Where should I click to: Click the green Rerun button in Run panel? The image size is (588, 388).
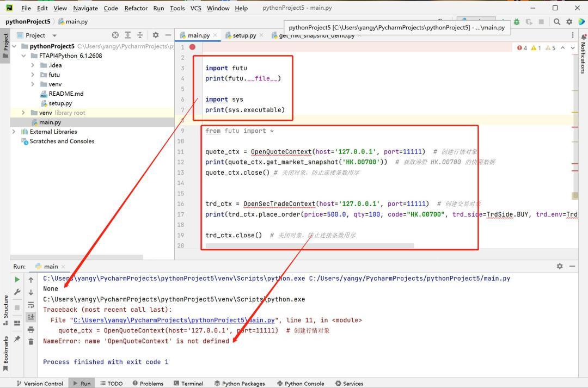[17, 279]
